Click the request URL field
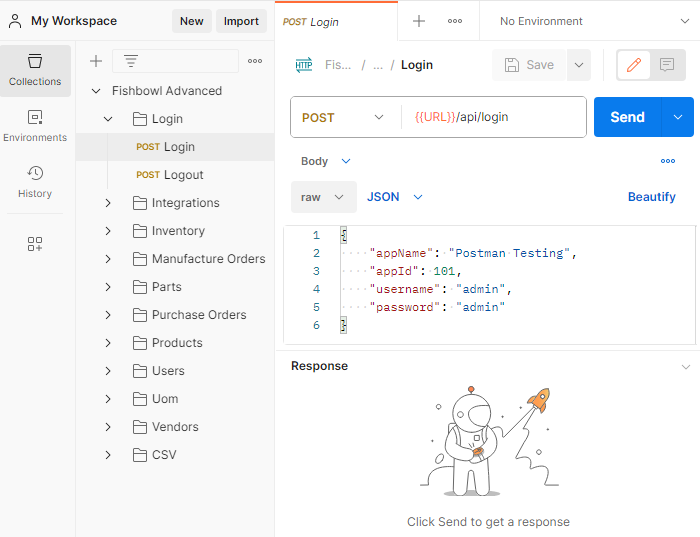 pos(493,117)
